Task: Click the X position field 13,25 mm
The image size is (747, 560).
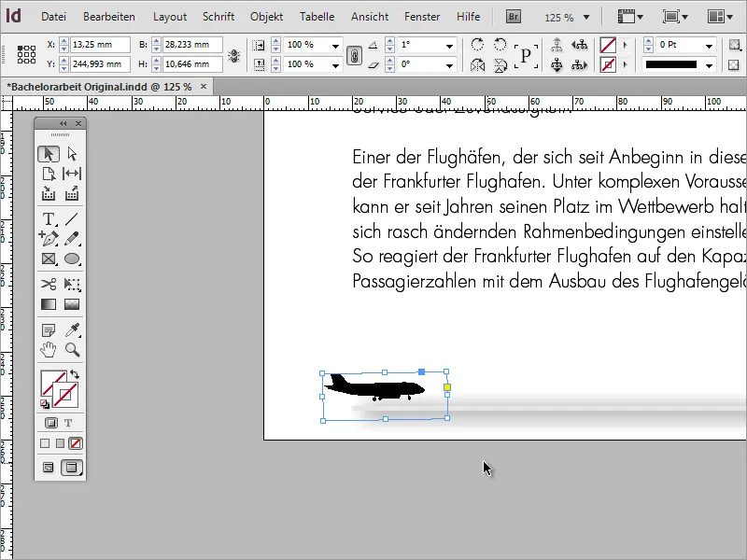Action: [x=100, y=45]
